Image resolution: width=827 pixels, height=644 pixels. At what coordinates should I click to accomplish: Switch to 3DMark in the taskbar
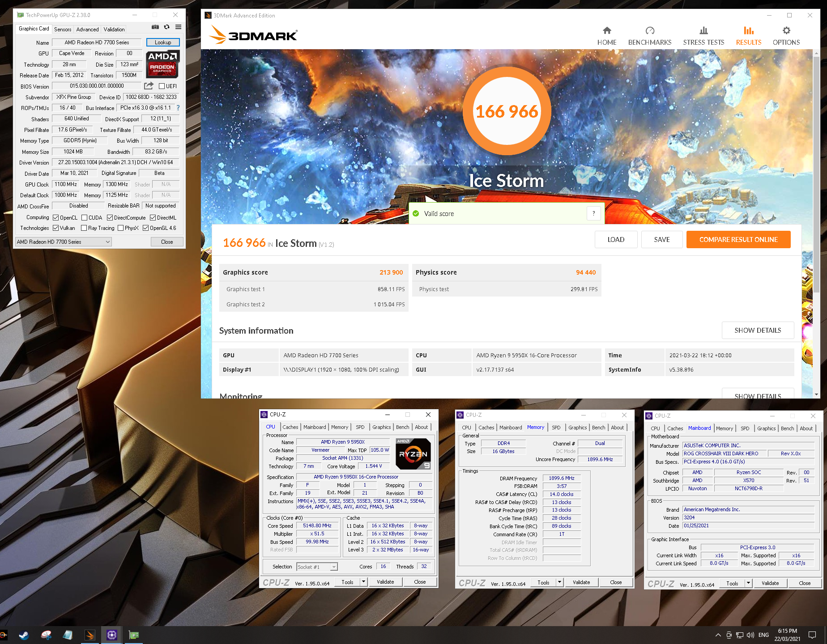coord(90,635)
